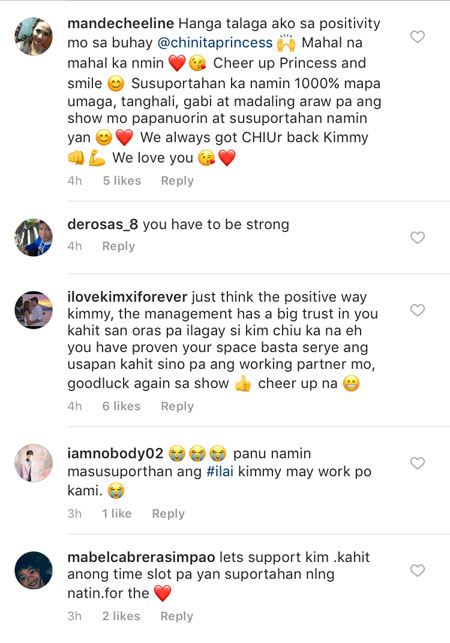The image size is (450, 643).
Task: Tap the heart next to derosas_8's comment
Action: pos(417,237)
